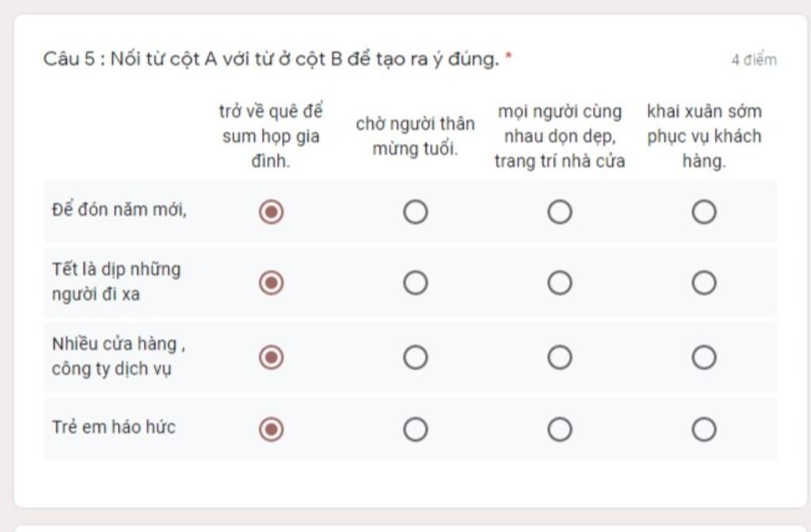Select 'chờ người thân mừng tuổi' for 'Trẻ em háo hức'
This screenshot has height=532, width=811.
tap(415, 429)
